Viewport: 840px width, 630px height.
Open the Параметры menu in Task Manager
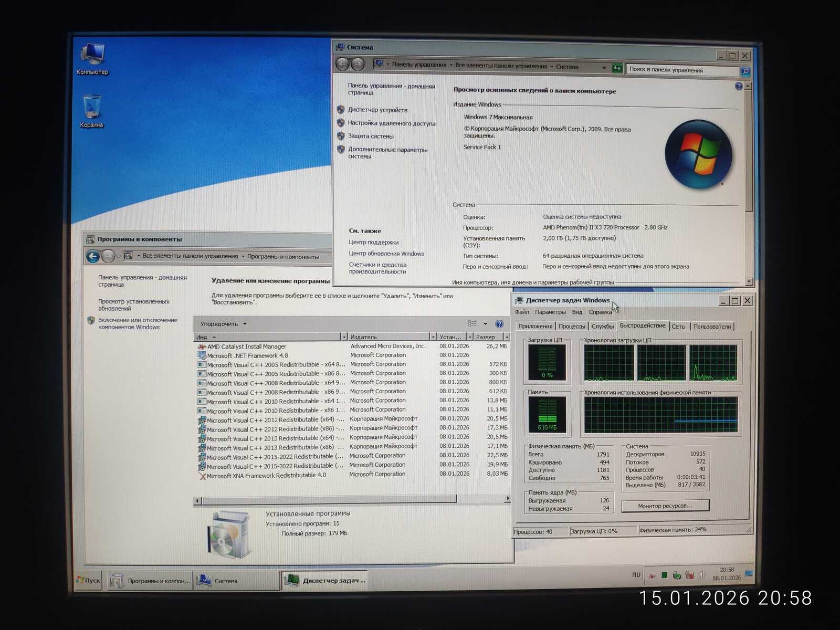coord(550,312)
